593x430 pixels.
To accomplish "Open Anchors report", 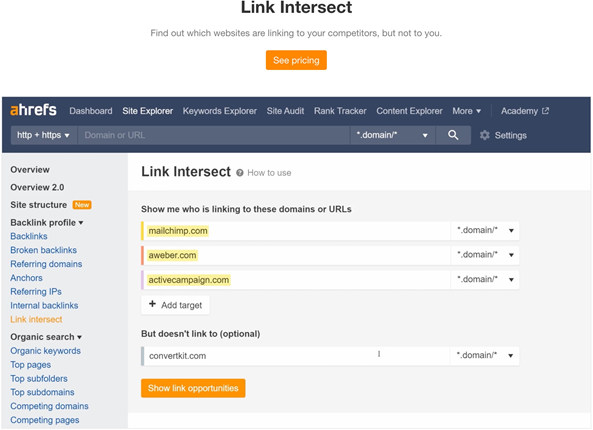I will (26, 278).
